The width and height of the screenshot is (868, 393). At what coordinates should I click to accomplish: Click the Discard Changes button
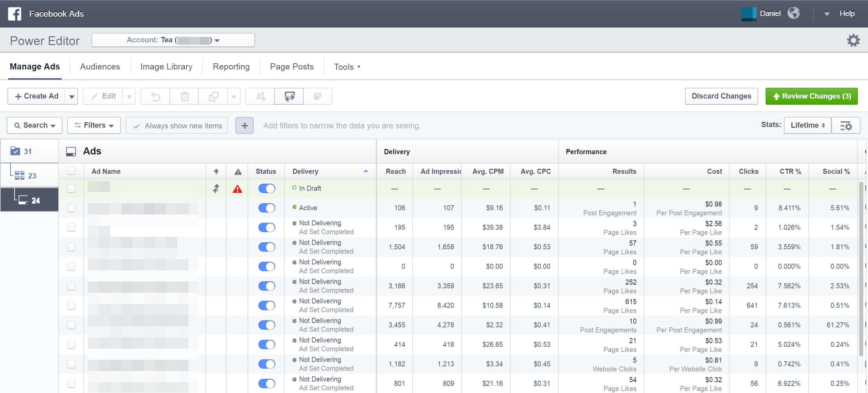coord(721,96)
